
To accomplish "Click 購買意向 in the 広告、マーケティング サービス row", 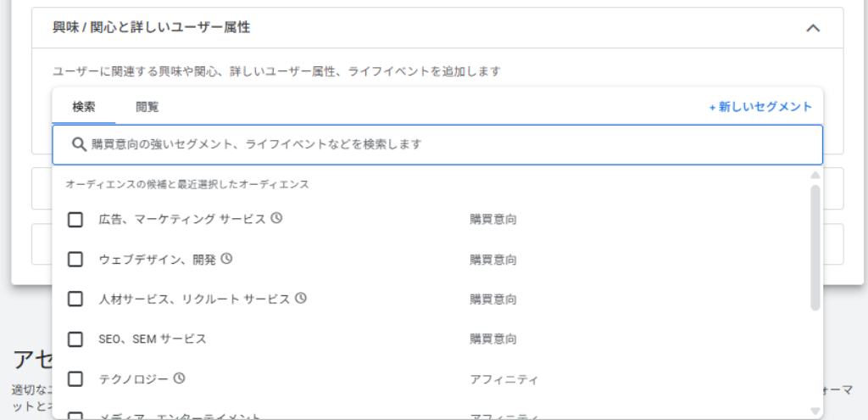I will point(493,220).
